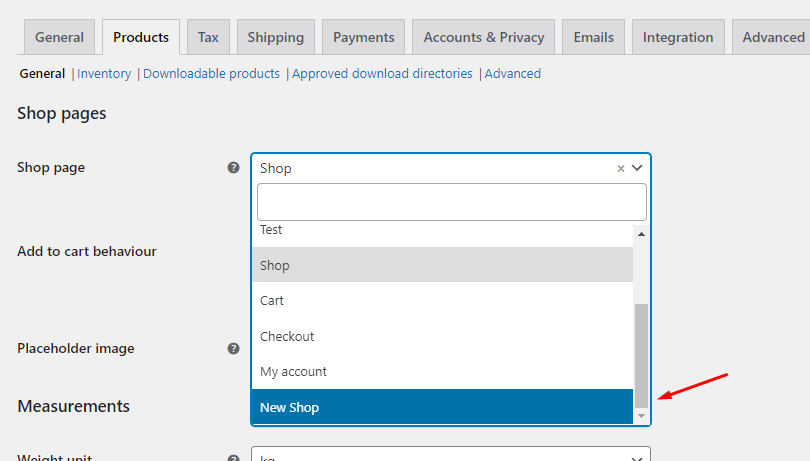
Task: Clear the selected Shop page with the X
Action: click(621, 168)
